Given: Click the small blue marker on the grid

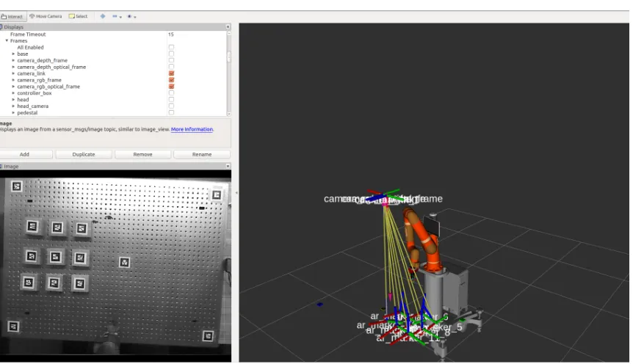Looking at the screenshot, I should 319,305.
